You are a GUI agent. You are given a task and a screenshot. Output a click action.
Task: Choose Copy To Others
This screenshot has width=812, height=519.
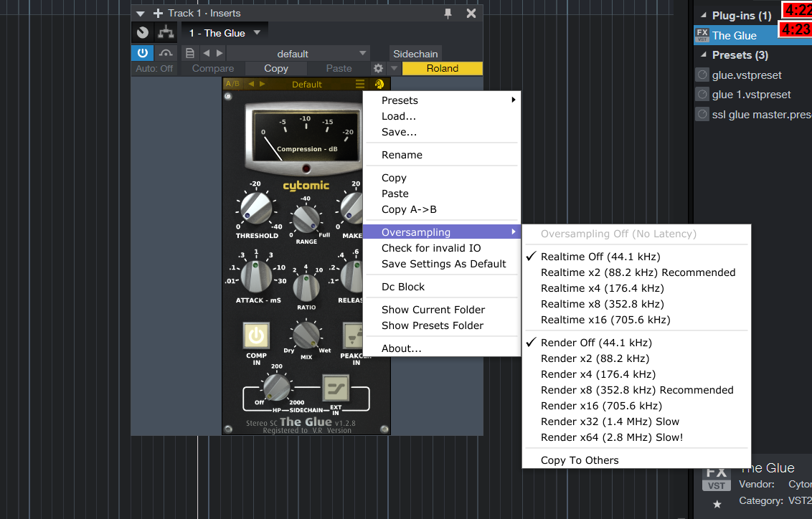[636, 460]
